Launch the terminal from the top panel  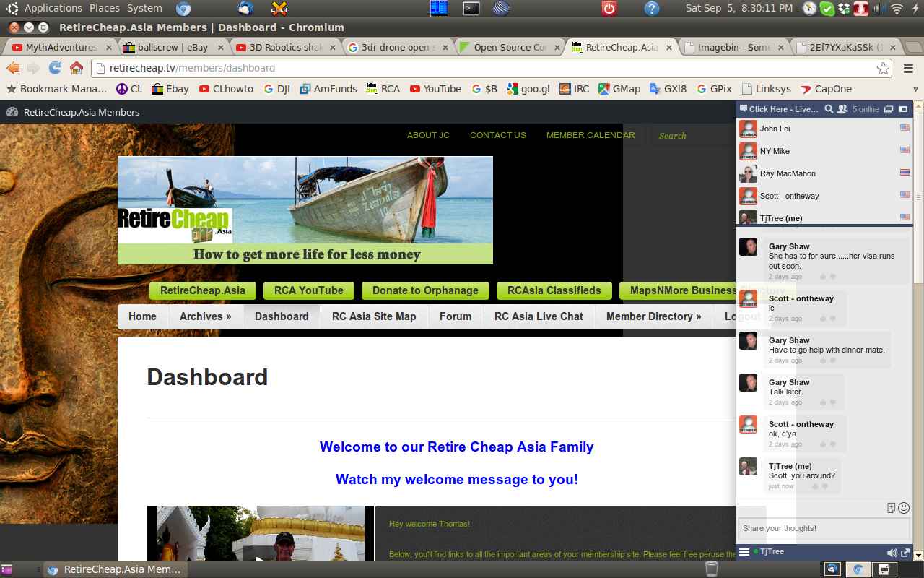click(x=471, y=9)
